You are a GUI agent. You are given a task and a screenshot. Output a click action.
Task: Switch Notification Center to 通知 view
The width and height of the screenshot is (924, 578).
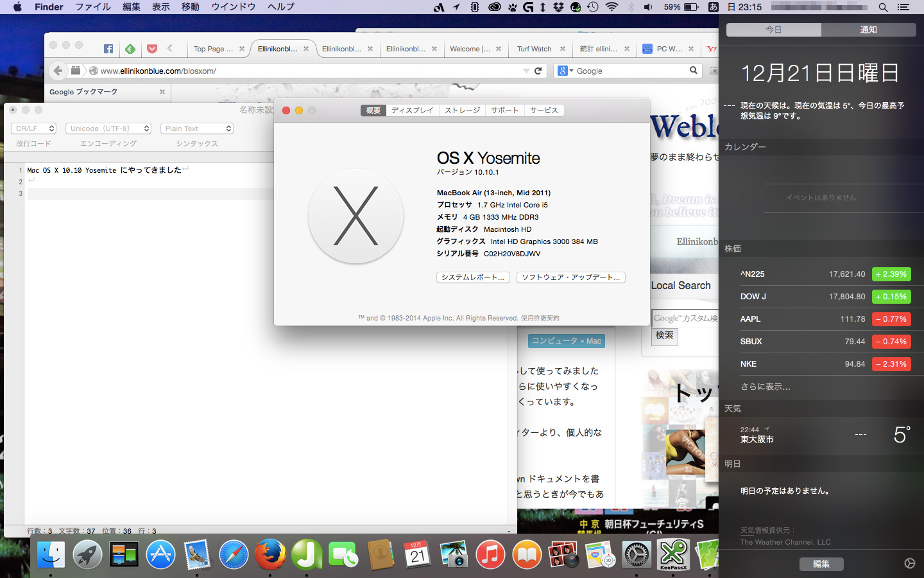tap(869, 30)
